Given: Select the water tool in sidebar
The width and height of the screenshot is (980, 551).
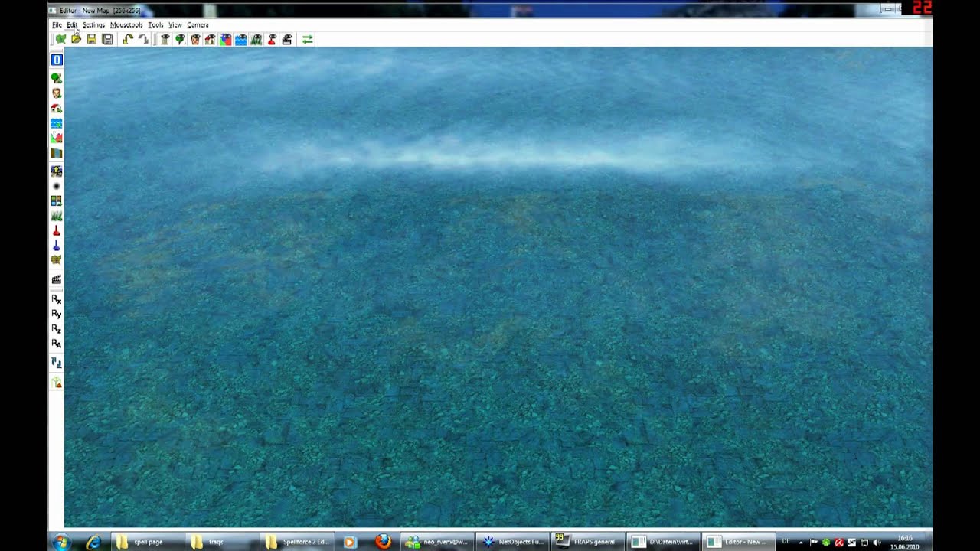Looking at the screenshot, I should point(57,123).
